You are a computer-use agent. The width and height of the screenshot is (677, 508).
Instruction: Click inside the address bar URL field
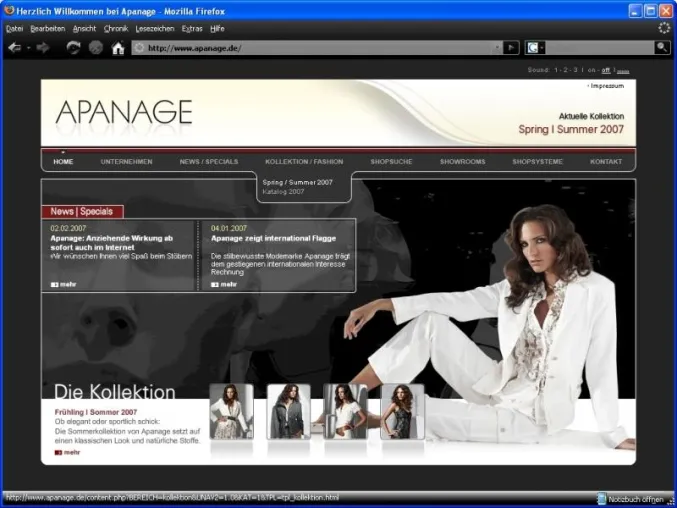click(x=320, y=48)
